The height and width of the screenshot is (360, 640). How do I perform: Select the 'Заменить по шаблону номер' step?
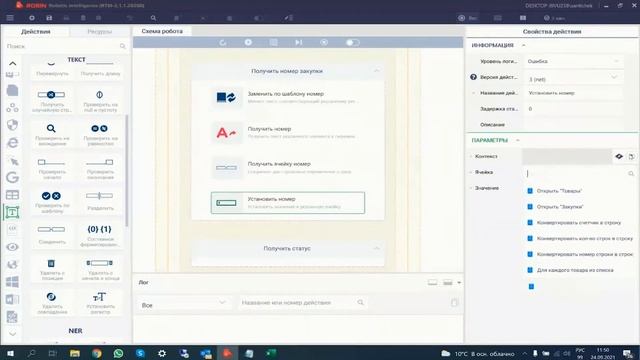pos(288,98)
